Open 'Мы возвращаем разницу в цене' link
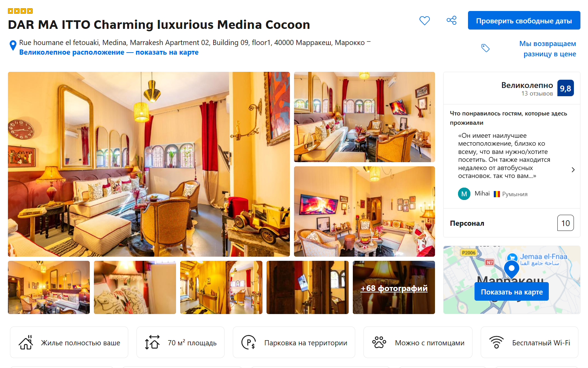This screenshot has width=588, height=368. coord(548,49)
